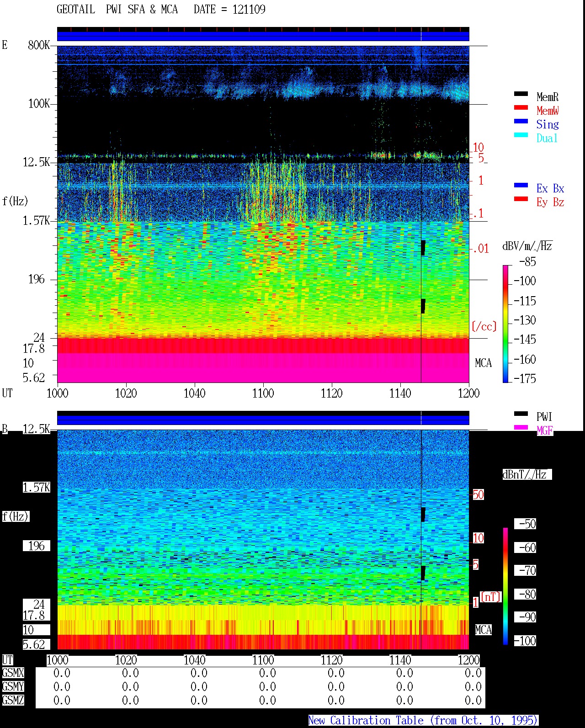The height and width of the screenshot is (728, 585).
Task: Click the dBV/m electric field color bar
Action: [505, 324]
